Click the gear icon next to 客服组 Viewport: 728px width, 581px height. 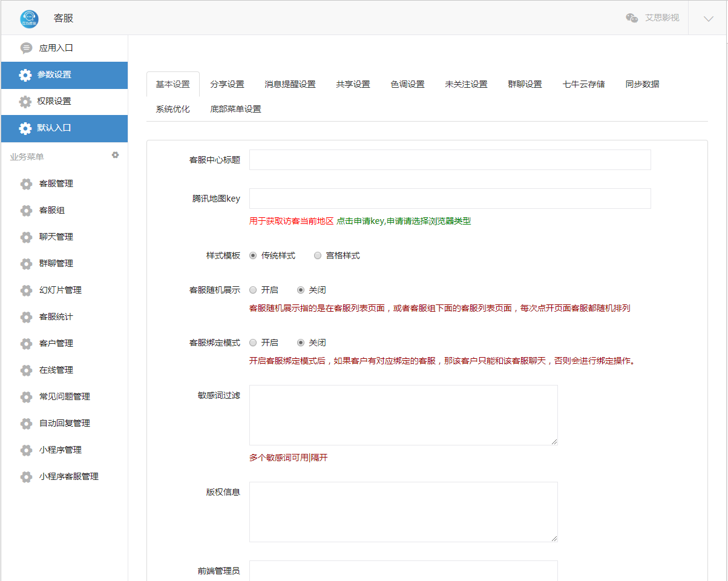click(26, 211)
